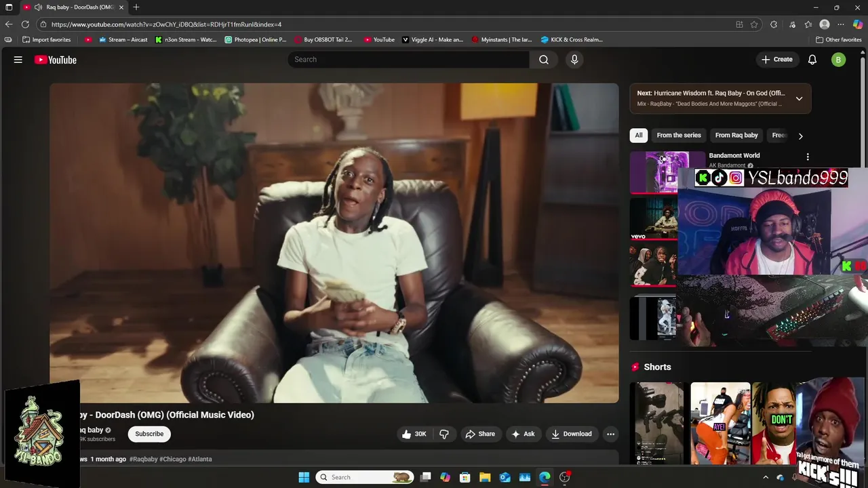Open browser settings and more menu

coord(841,24)
